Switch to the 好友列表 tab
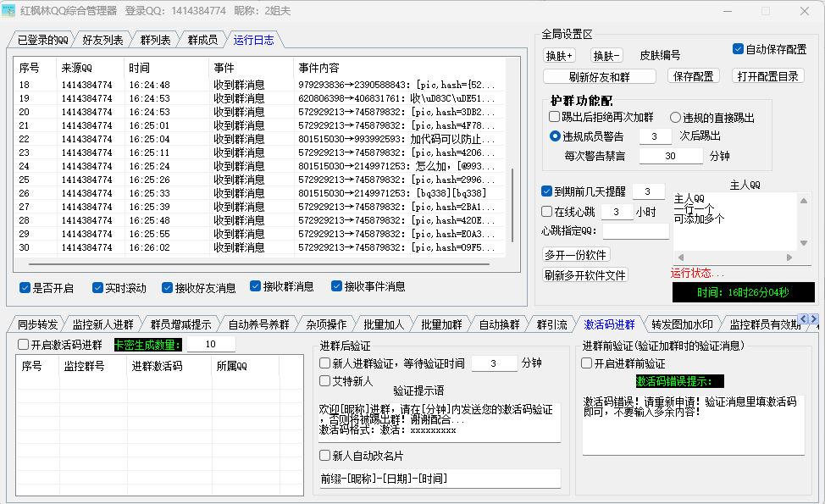The height and width of the screenshot is (504, 825). pos(102,40)
